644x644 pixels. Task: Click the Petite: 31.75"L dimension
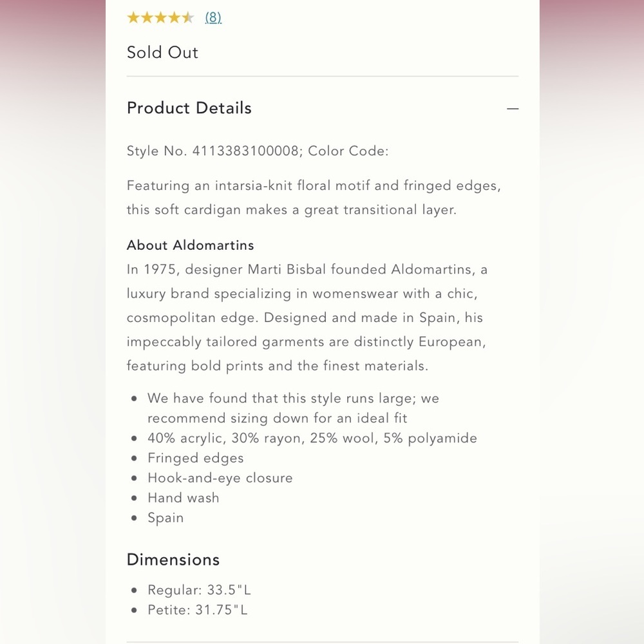click(198, 610)
